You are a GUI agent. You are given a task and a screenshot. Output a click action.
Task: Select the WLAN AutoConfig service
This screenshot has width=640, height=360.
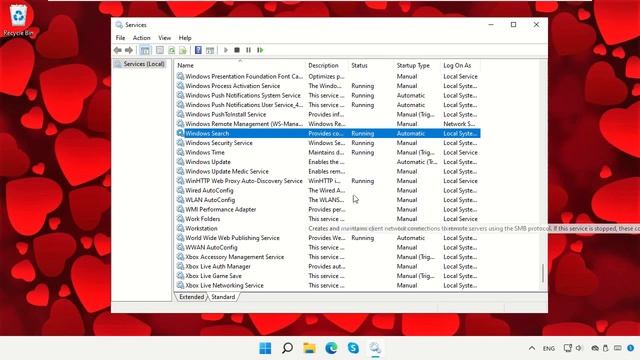328,200
